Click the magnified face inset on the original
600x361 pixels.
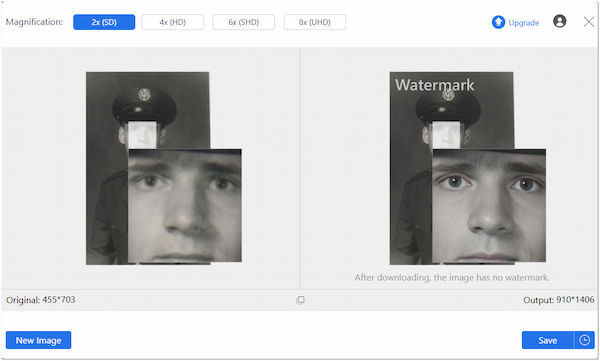pyautogui.click(x=185, y=206)
